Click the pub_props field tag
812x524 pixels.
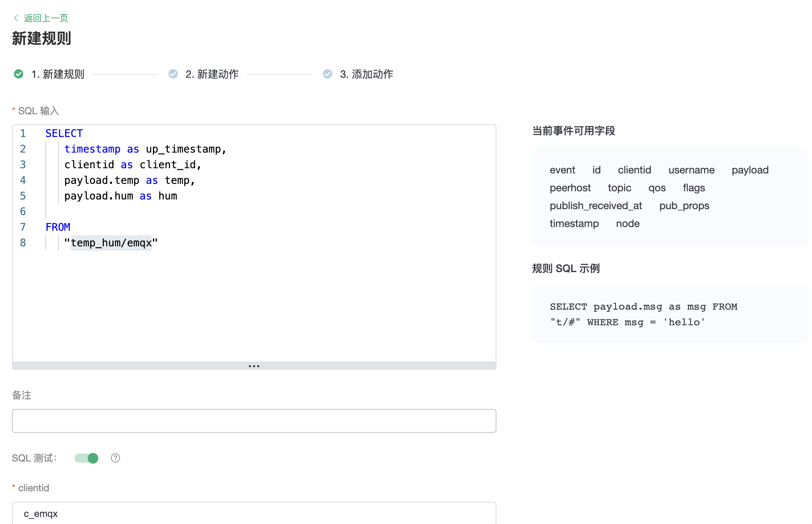(684, 206)
